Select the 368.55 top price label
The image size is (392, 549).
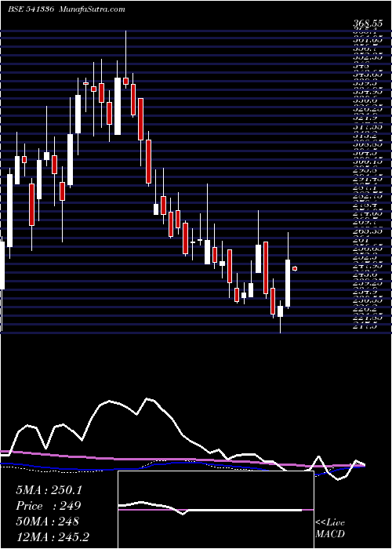tap(367, 24)
